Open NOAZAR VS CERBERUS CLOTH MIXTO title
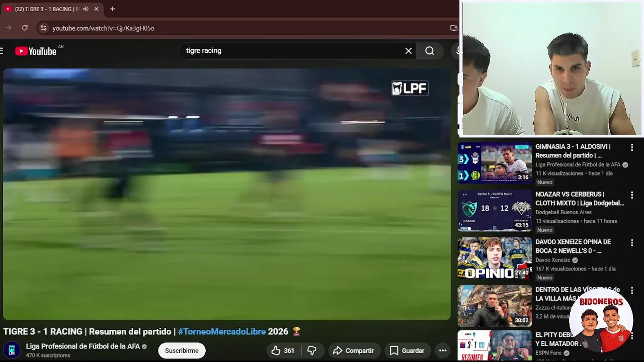The height and width of the screenshot is (362, 644). (x=580, y=199)
